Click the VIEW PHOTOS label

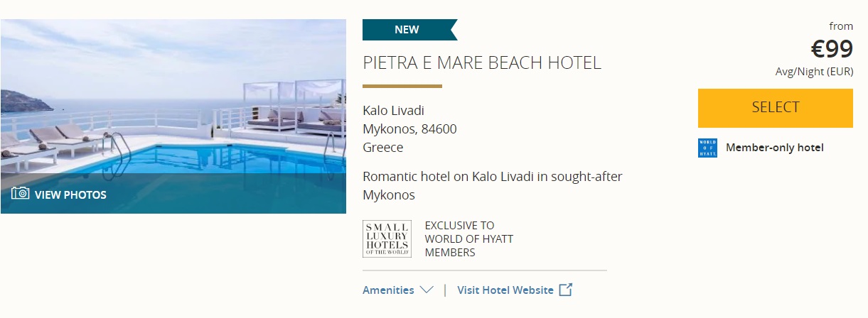tap(70, 194)
